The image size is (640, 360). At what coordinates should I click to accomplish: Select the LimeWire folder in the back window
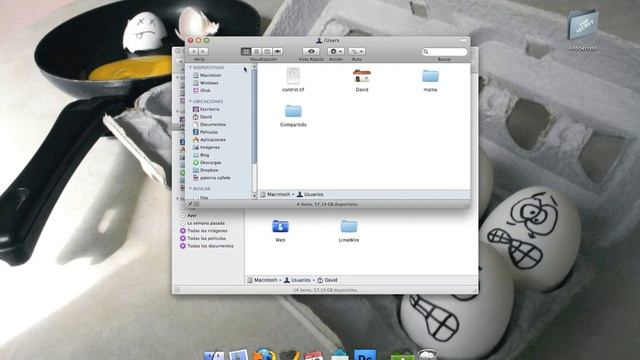point(349,231)
